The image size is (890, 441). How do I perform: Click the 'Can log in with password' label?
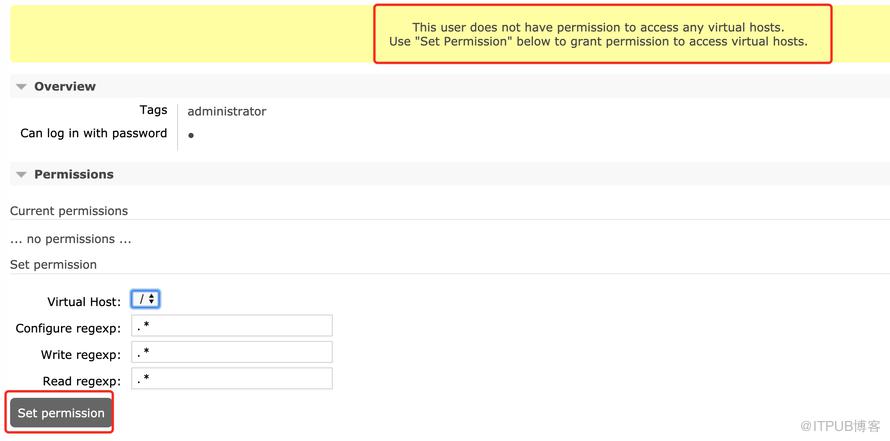[94, 133]
